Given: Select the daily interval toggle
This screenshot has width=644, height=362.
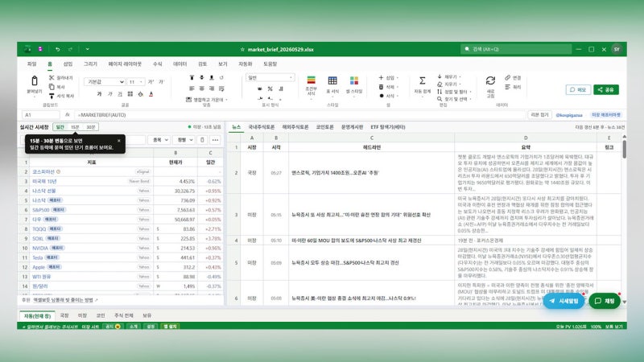Looking at the screenshot, I should pos(60,127).
